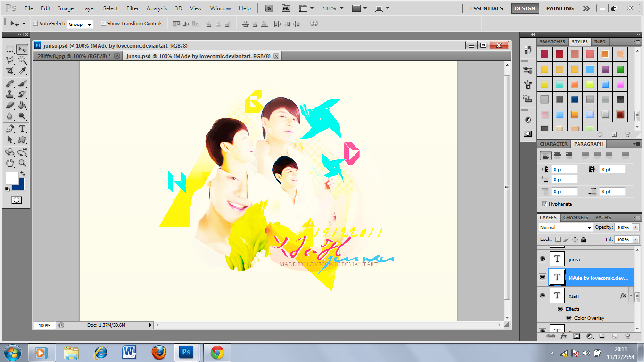Show more workspaces with the double chevron
The height and width of the screenshot is (362, 644).
point(586,8)
